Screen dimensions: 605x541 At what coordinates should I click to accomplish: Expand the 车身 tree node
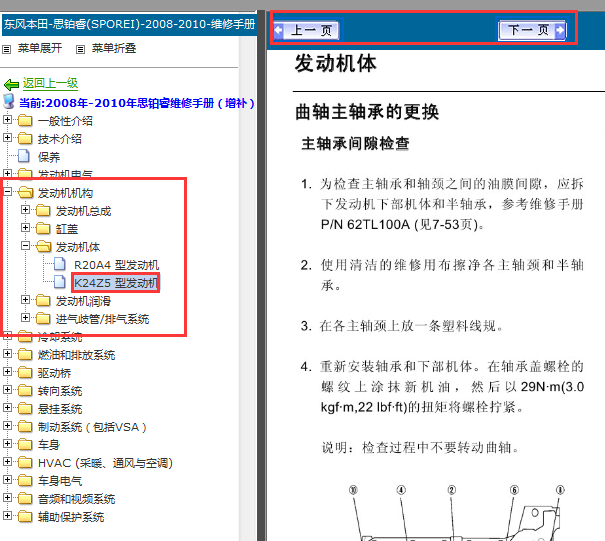(7, 444)
